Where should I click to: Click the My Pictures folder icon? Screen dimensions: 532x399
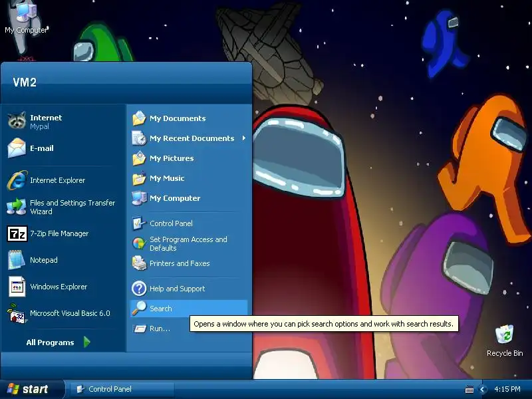[139, 158]
